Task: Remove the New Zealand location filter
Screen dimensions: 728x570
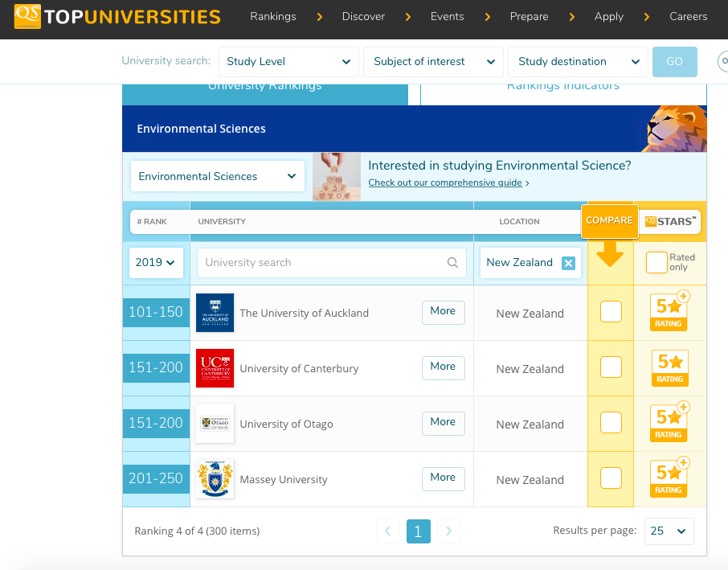Action: [568, 263]
